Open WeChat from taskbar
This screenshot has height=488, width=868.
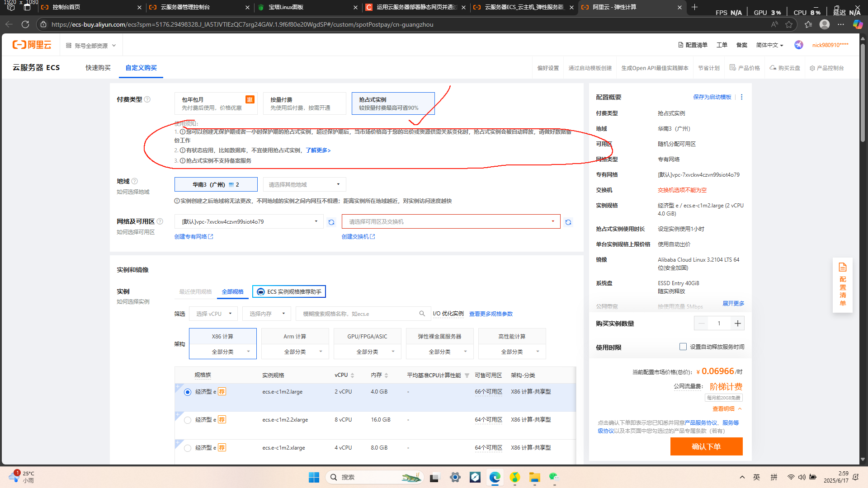click(x=554, y=477)
